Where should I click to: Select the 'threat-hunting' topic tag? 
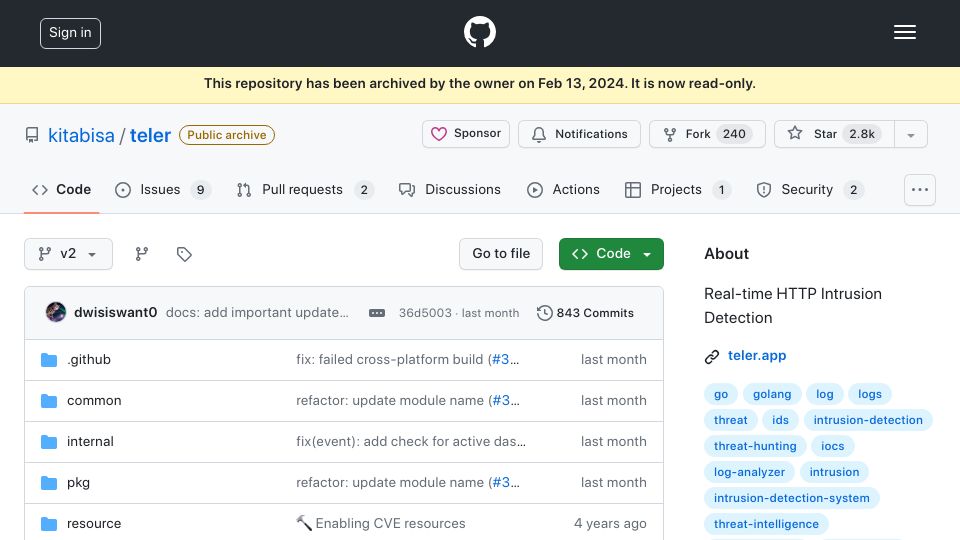[755, 446]
